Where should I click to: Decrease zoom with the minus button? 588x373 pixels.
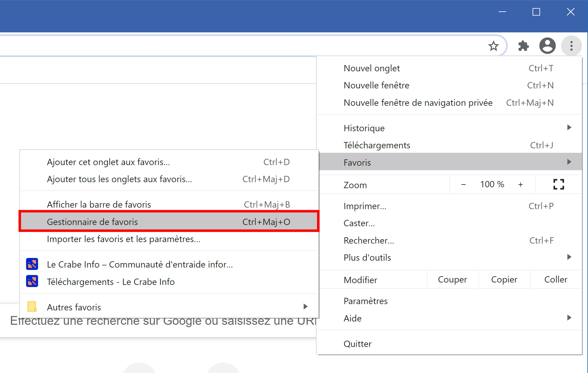point(463,185)
